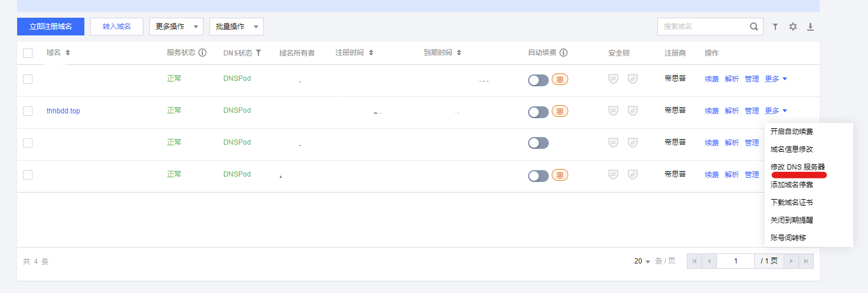Select 下载域名证书 menu entry
This screenshot has height=293, width=868.
tap(792, 203)
